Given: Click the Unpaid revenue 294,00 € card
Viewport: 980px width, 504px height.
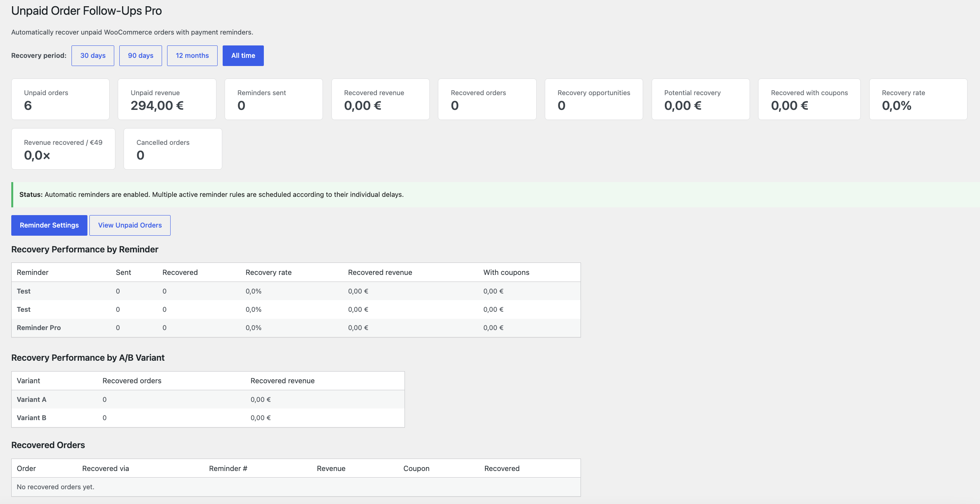Looking at the screenshot, I should click(167, 99).
